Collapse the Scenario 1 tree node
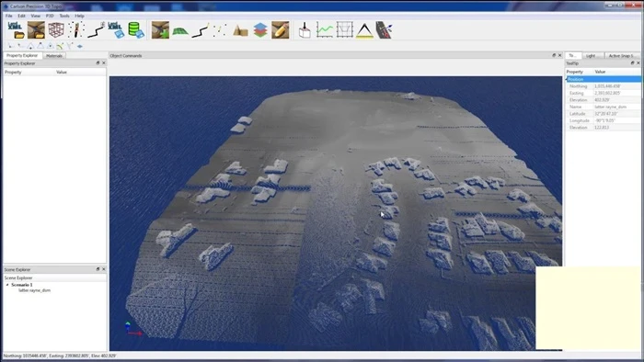 click(7, 285)
